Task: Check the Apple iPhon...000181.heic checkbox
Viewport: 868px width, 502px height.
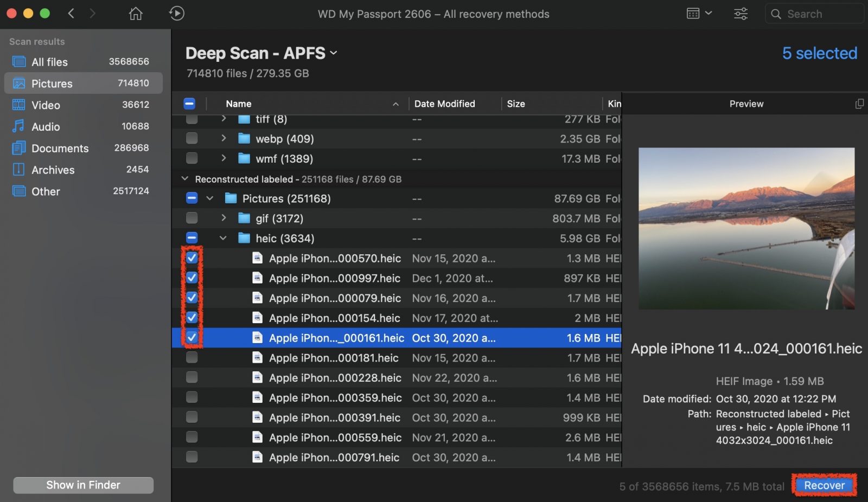Action: (x=192, y=358)
